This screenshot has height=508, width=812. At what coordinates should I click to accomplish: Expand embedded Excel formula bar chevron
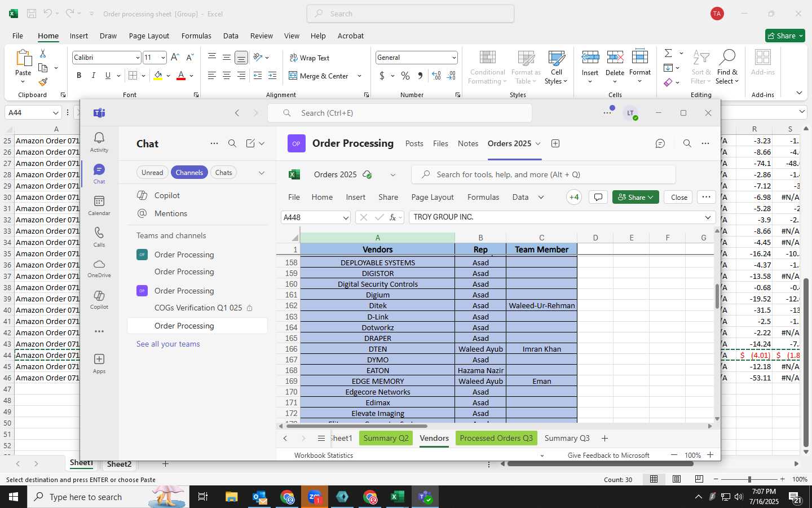(708, 217)
